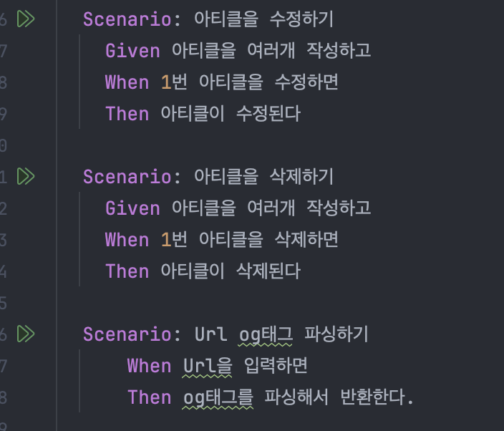
Task: Click the number 1 parameter in 수정하면 step
Action: (x=166, y=82)
